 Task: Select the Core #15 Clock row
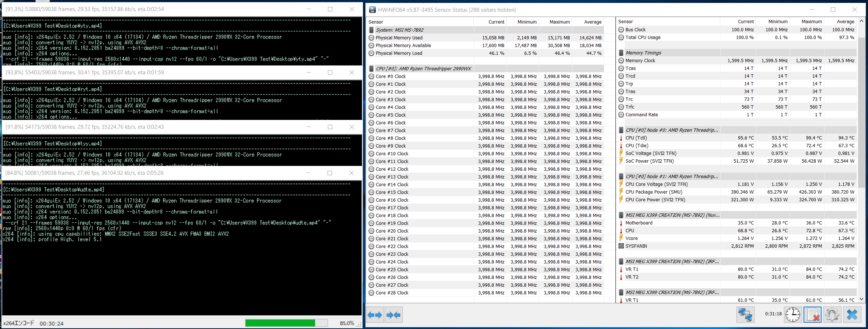[x=485, y=192]
